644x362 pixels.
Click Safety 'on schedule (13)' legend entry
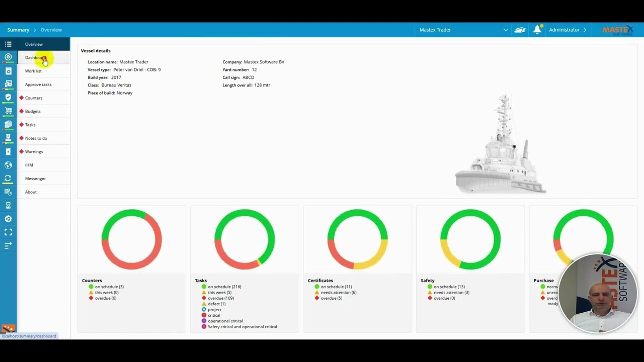click(x=446, y=287)
